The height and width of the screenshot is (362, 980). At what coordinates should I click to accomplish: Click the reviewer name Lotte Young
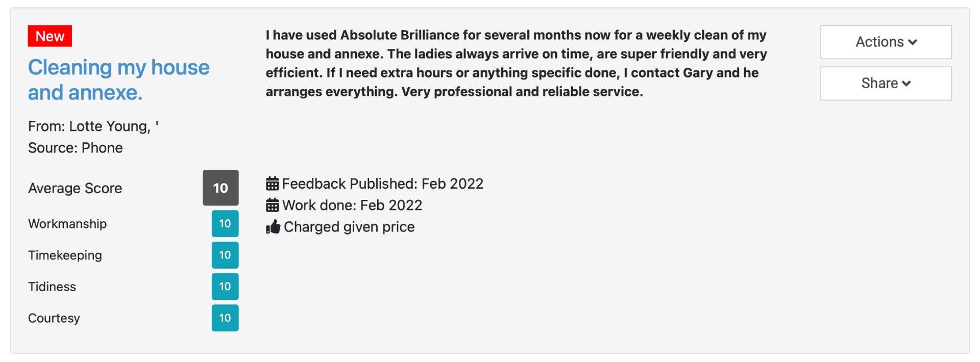(109, 126)
